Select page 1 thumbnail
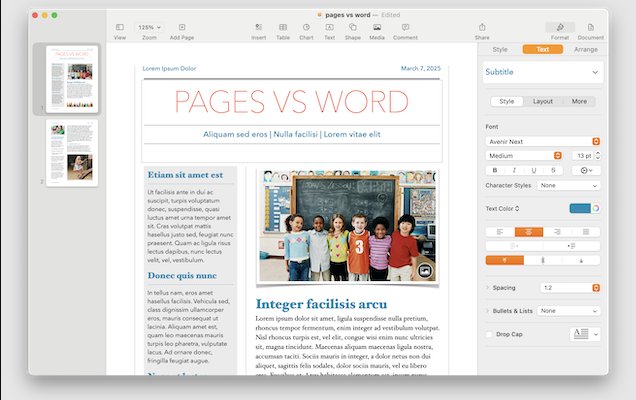The image size is (636, 400). click(x=72, y=79)
